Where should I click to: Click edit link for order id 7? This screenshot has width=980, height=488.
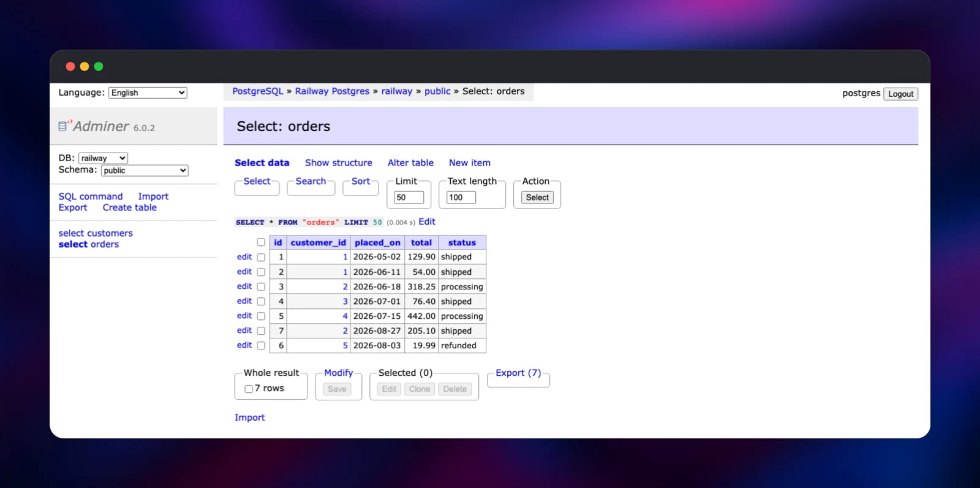pyautogui.click(x=244, y=330)
